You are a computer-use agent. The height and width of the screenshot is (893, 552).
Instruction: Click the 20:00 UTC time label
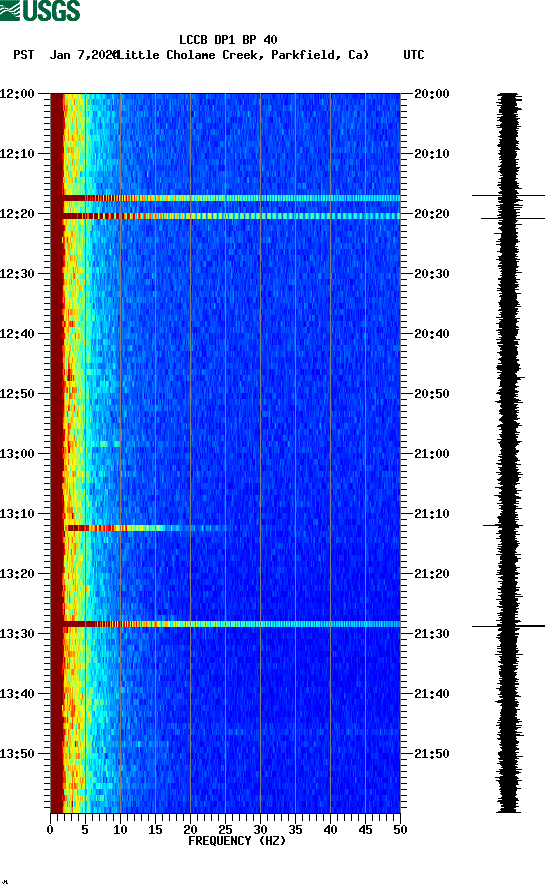pos(432,93)
